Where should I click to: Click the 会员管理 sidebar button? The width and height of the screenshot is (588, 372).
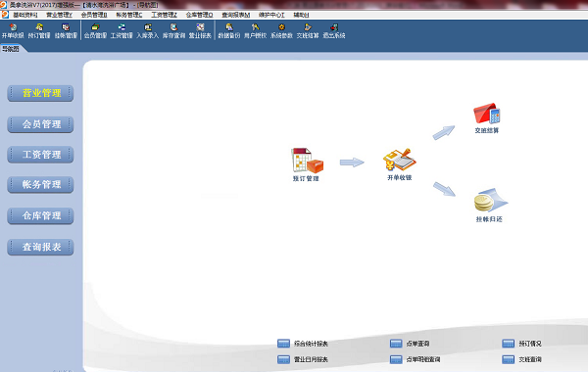click(x=40, y=124)
